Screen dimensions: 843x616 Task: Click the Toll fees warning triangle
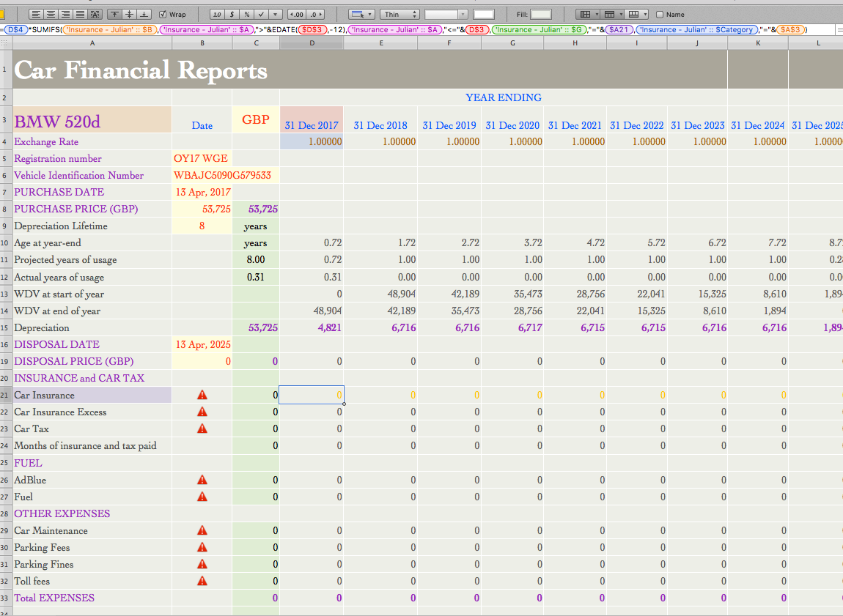202,581
